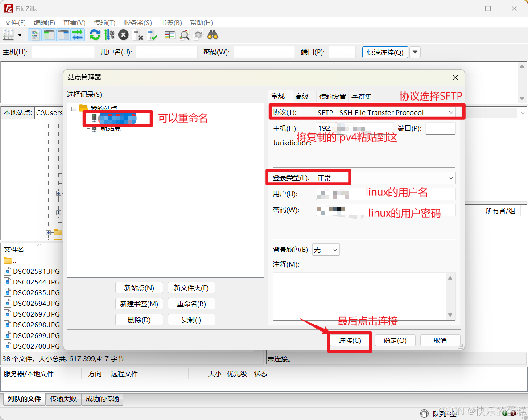The image size is (528, 420).
Task: Click the site 端口(P) field in dialog
Action: click(441, 128)
